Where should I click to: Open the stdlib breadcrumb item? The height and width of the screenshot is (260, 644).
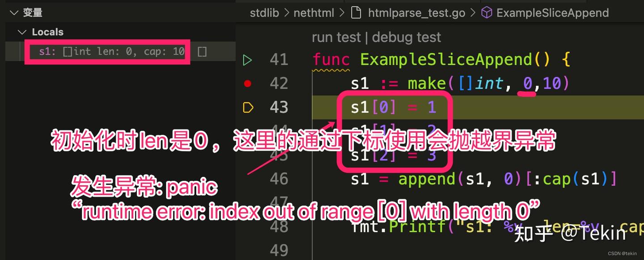point(264,13)
